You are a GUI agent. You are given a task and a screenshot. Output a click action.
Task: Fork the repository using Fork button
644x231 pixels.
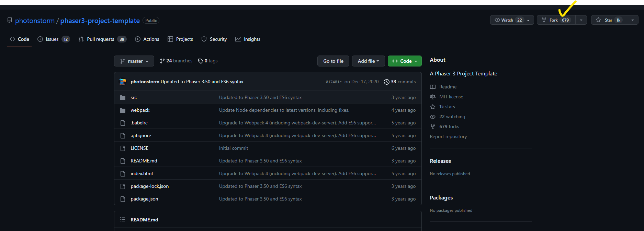(x=556, y=20)
